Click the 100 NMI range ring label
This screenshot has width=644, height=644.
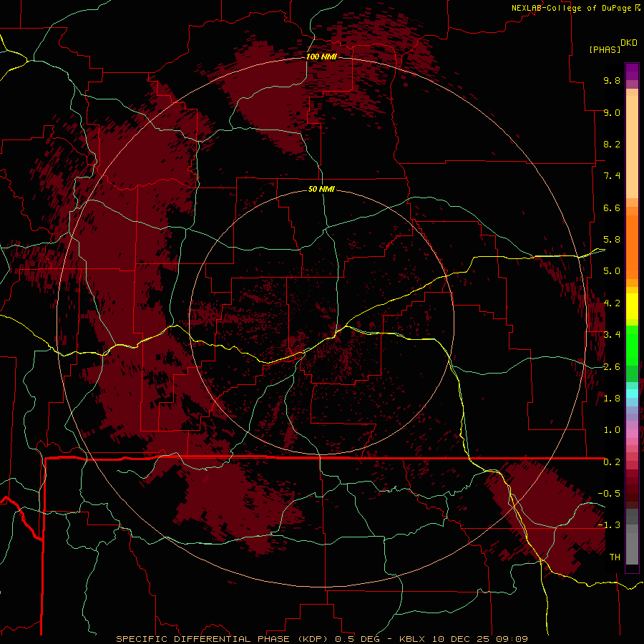click(321, 57)
